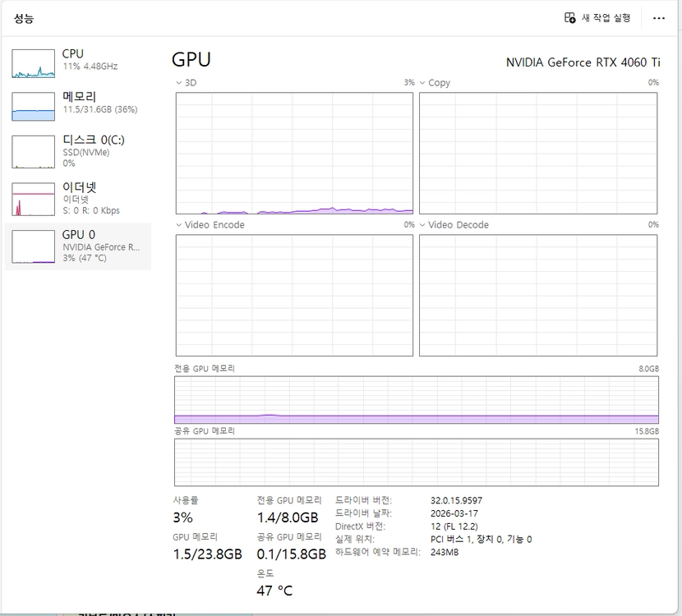The image size is (682, 616).
Task: Click the NVIDIA GeForce RTX 4060 Ti title
Action: point(583,62)
